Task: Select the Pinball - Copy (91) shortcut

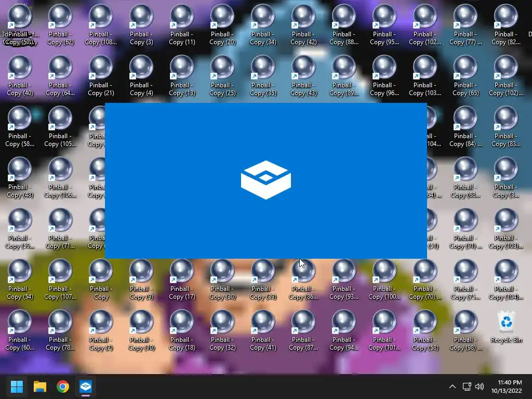Action: [465, 229]
